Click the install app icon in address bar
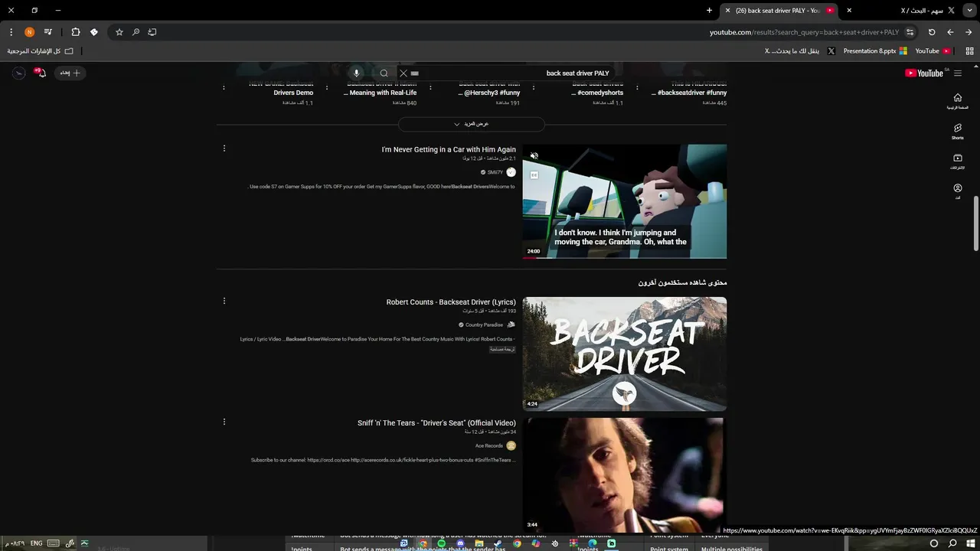Screen dimensions: 980x551 pyautogui.click(x=152, y=32)
